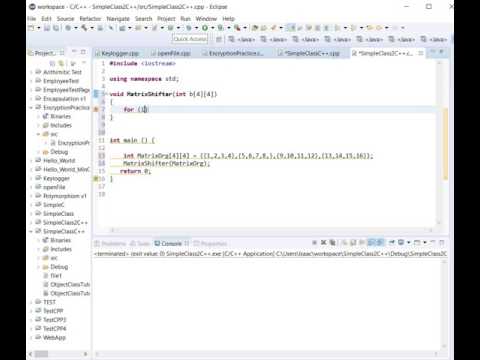Click Collapse All in Project Explorer

click(52, 63)
